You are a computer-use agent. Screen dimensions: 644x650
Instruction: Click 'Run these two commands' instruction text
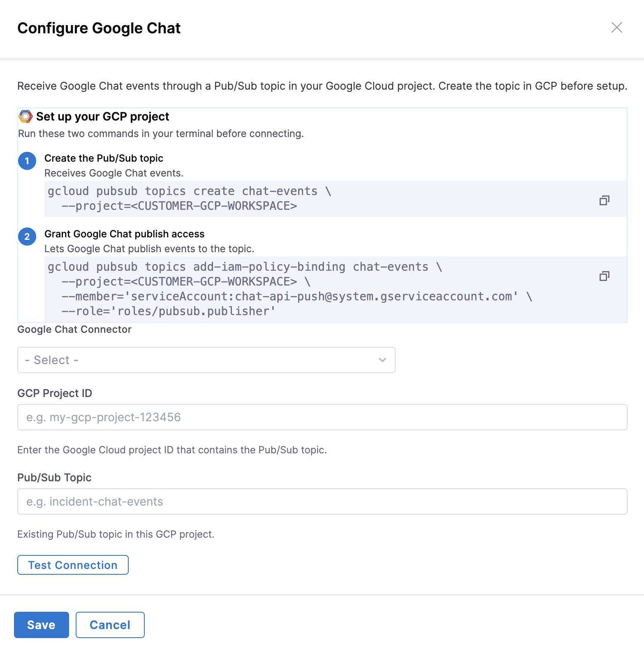point(161,134)
